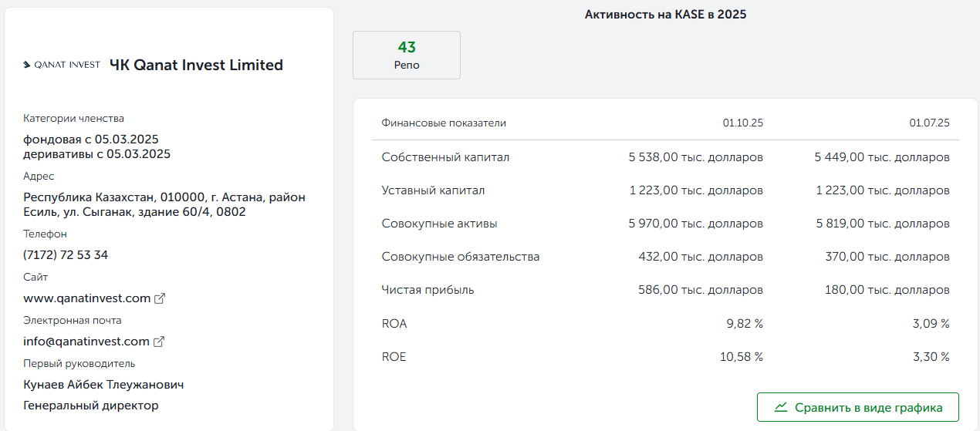Click the Совокупные активы row label
Screen dimensions: 980x431
(439, 224)
